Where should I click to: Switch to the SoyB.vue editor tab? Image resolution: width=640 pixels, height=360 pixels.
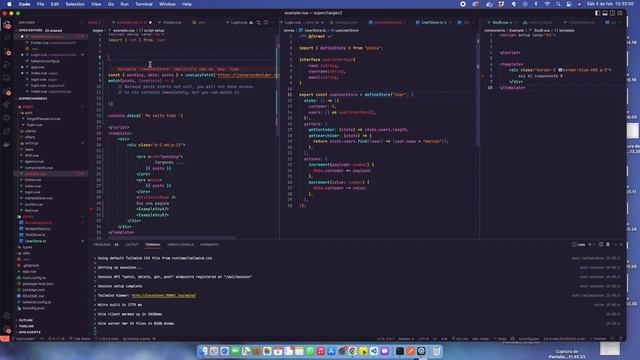tap(500, 22)
